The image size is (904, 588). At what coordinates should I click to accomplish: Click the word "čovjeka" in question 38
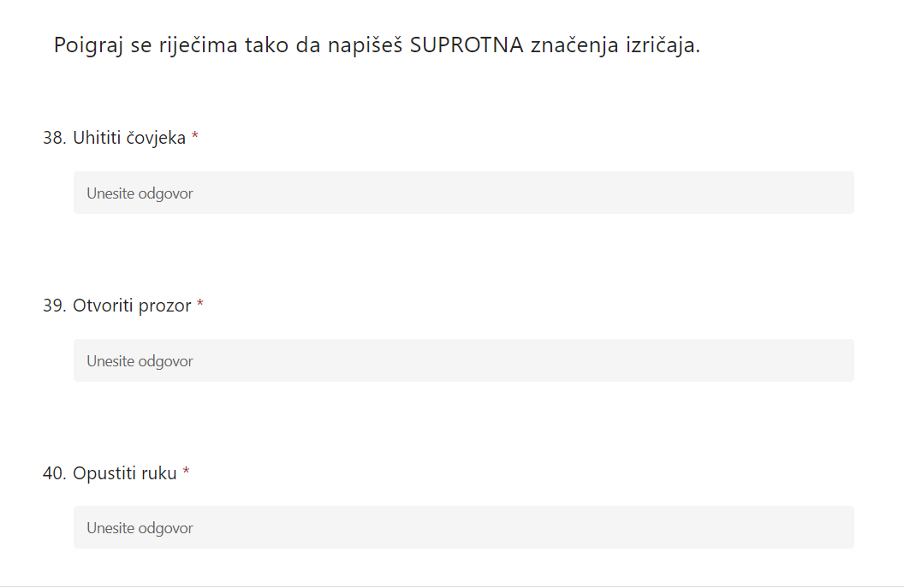click(x=157, y=138)
